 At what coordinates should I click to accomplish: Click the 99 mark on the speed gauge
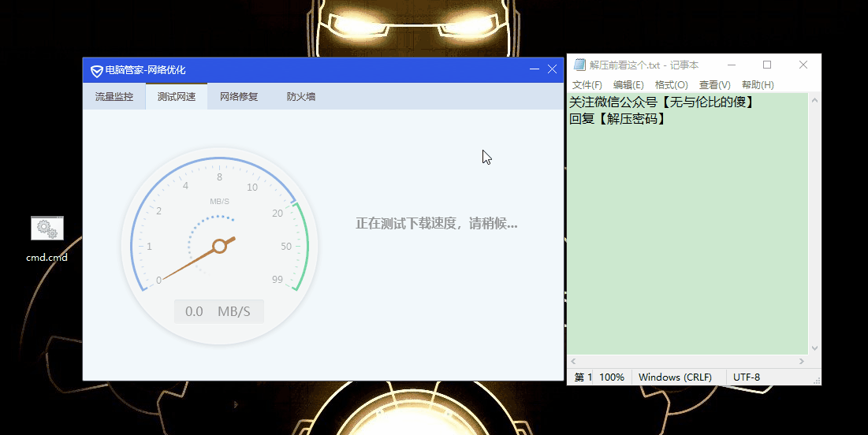pyautogui.click(x=278, y=280)
